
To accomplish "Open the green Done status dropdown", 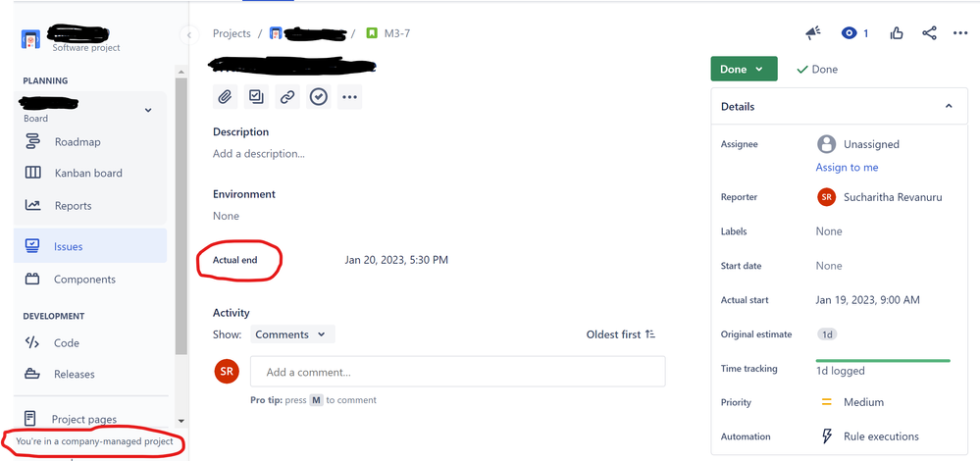I will 744,69.
